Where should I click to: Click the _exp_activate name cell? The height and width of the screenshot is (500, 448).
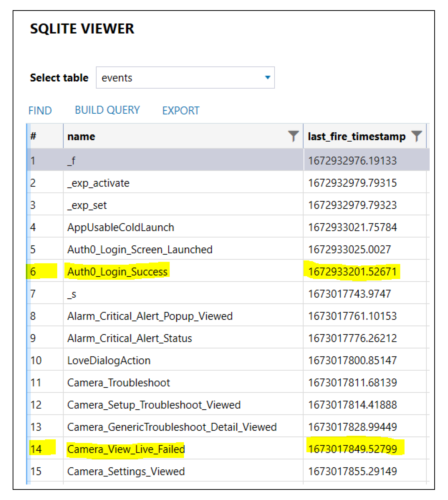click(x=99, y=183)
